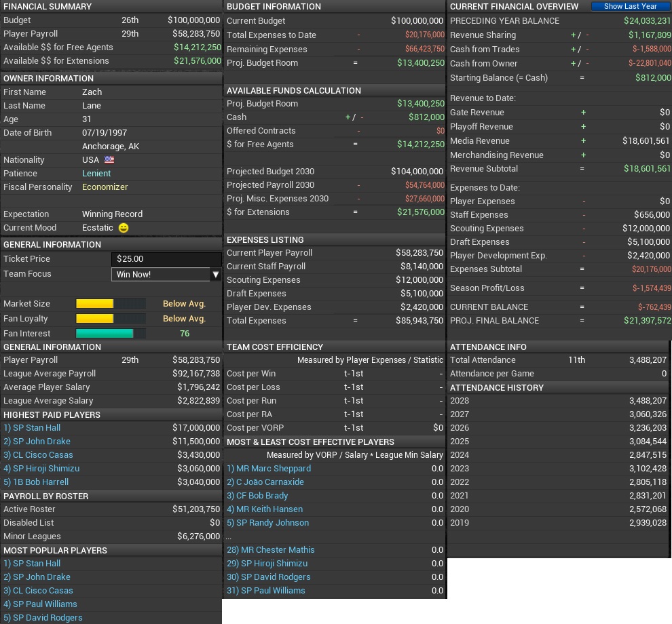Open least effective 29) SP Hiroji Shimizu
This screenshot has height=624, width=672.
click(x=267, y=564)
